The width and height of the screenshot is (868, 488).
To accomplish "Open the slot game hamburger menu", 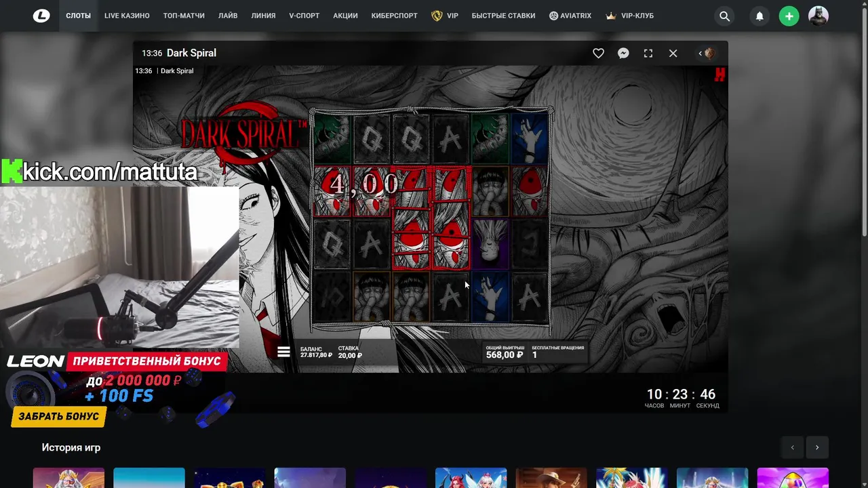I will point(283,352).
